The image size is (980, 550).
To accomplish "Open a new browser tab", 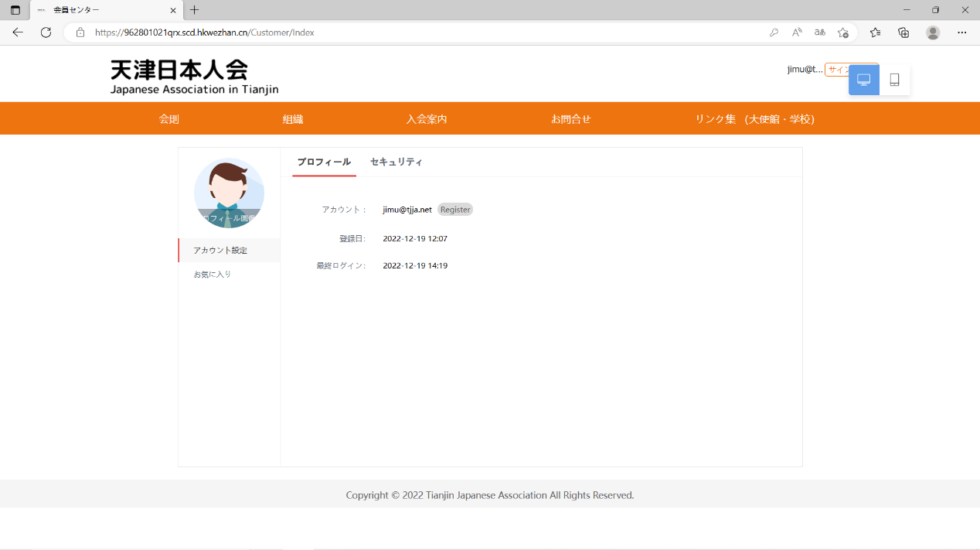I will 195,10.
